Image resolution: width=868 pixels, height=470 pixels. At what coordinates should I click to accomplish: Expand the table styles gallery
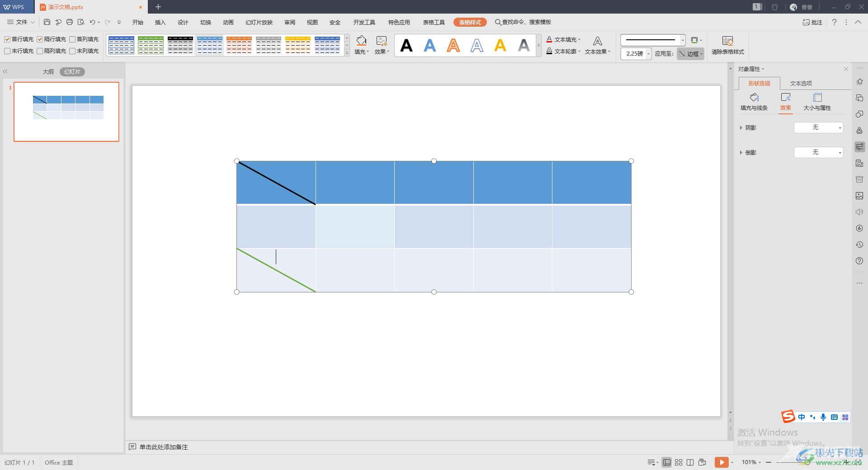click(x=347, y=53)
